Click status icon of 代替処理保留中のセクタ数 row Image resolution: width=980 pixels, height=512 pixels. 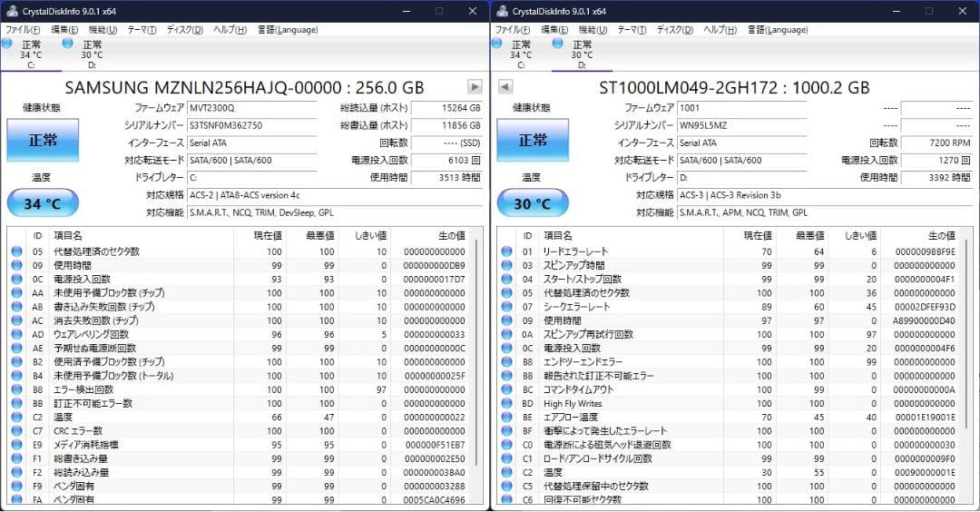click(x=507, y=486)
